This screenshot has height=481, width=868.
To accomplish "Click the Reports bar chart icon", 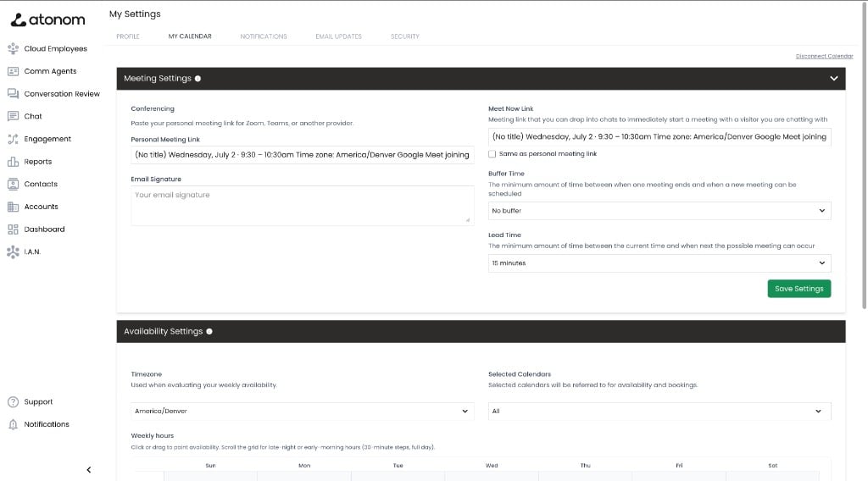I will click(x=14, y=162).
